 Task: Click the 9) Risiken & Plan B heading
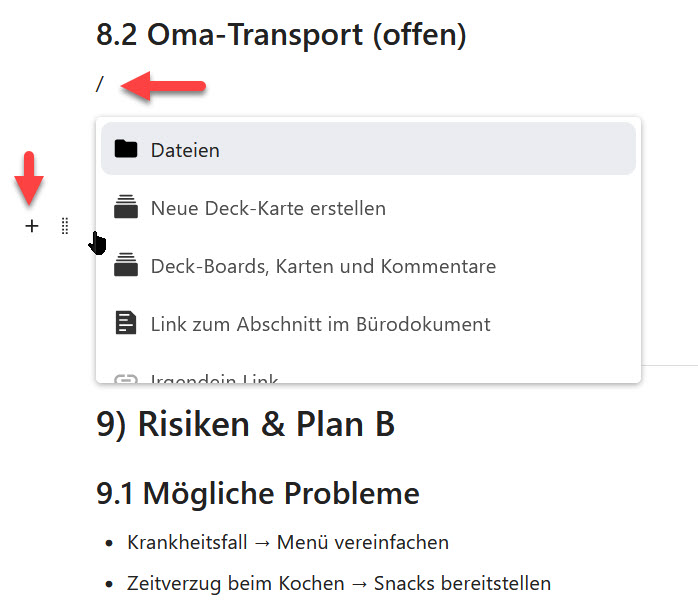point(245,424)
